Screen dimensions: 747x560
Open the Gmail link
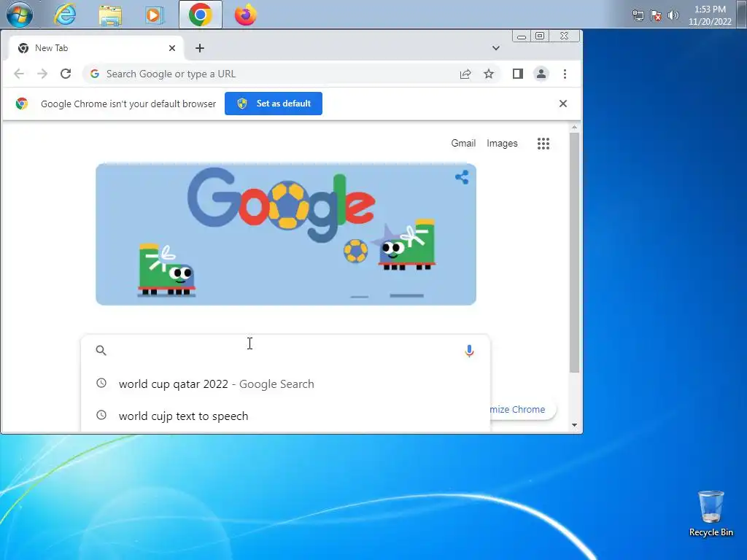(x=463, y=143)
